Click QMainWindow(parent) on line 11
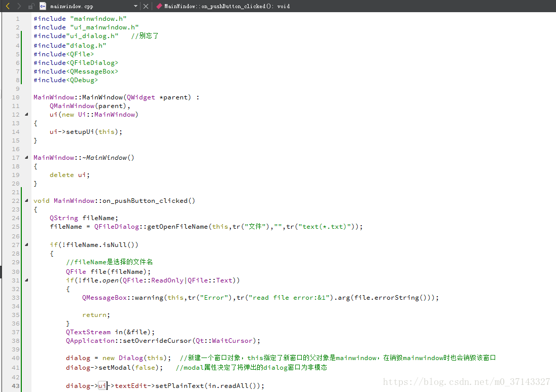 point(88,105)
